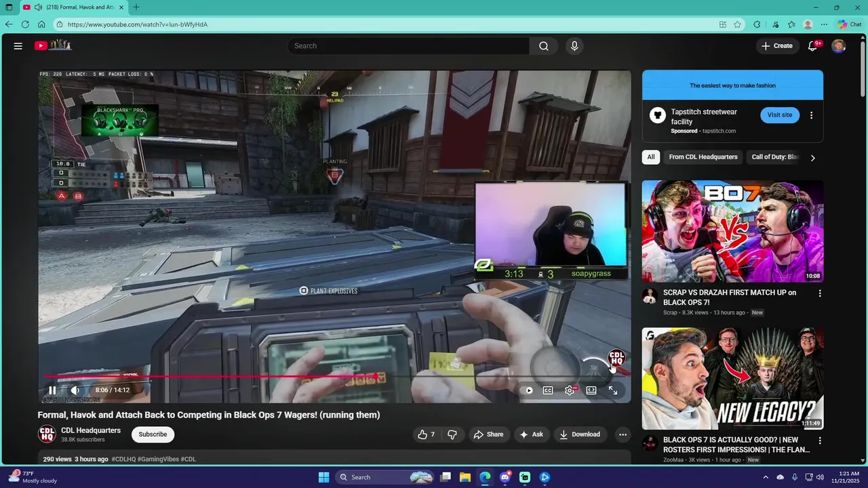Click the #CDLHQ hashtag
This screenshot has height=488, width=868.
123,459
